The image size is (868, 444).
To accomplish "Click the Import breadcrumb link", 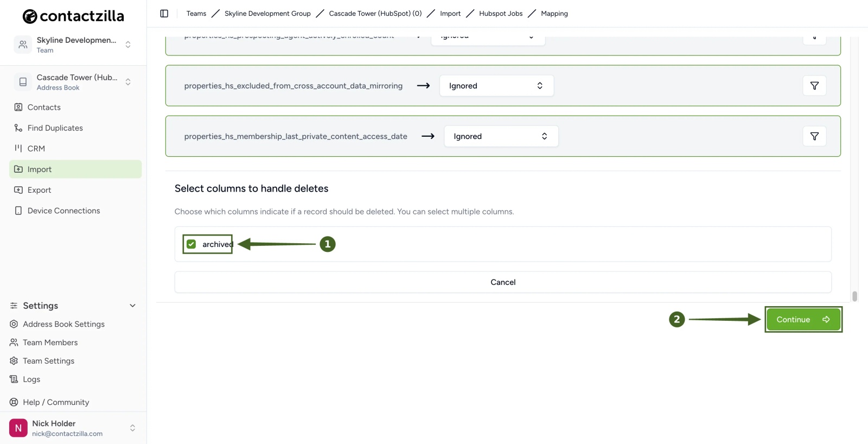I will click(x=450, y=14).
